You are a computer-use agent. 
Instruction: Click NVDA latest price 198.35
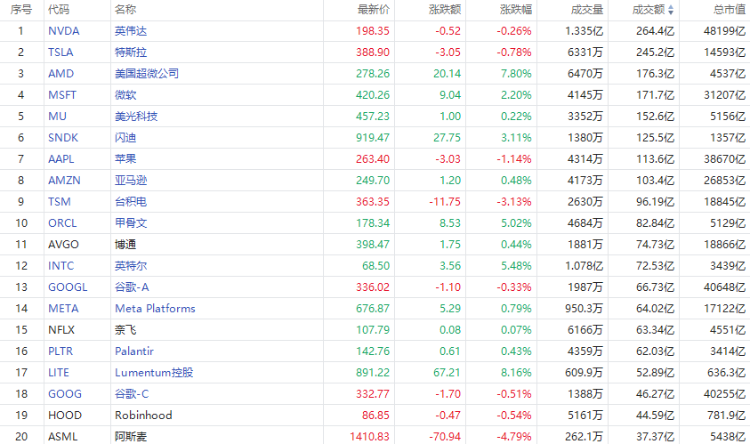[373, 31]
